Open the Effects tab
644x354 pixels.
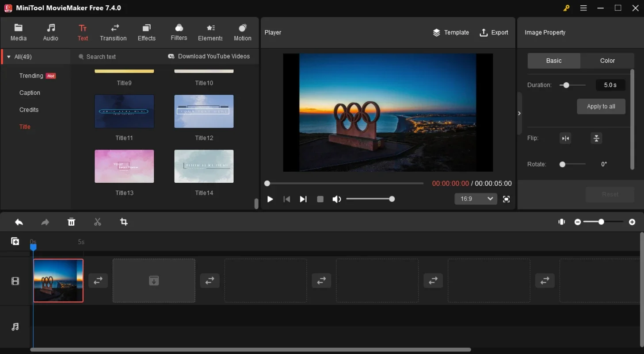pos(147,33)
